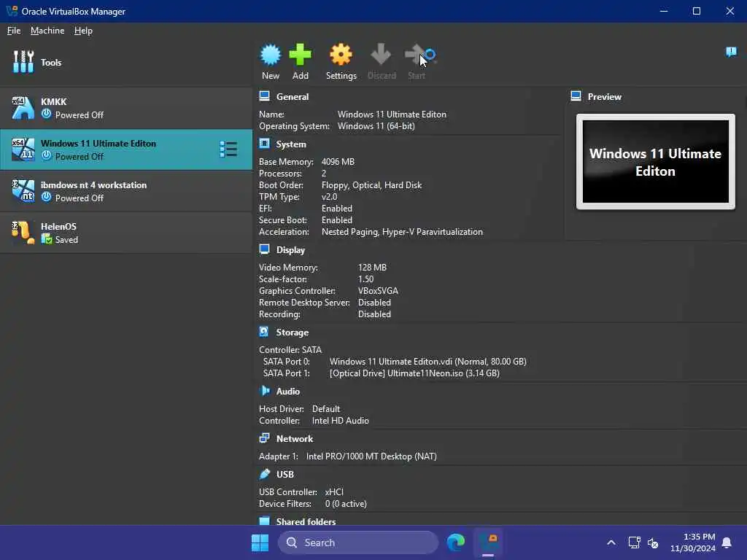
Task: Click the Display section screen icon
Action: (x=264, y=249)
